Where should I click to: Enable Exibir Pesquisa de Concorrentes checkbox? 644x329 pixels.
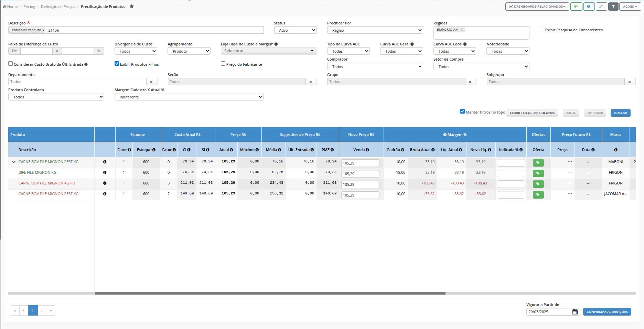click(542, 29)
